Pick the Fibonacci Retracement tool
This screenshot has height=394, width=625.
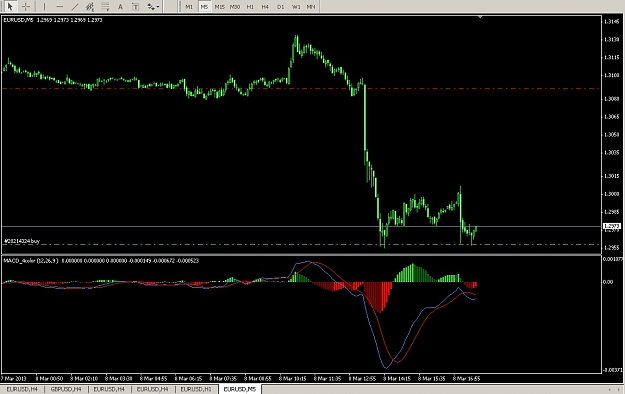click(105, 6)
